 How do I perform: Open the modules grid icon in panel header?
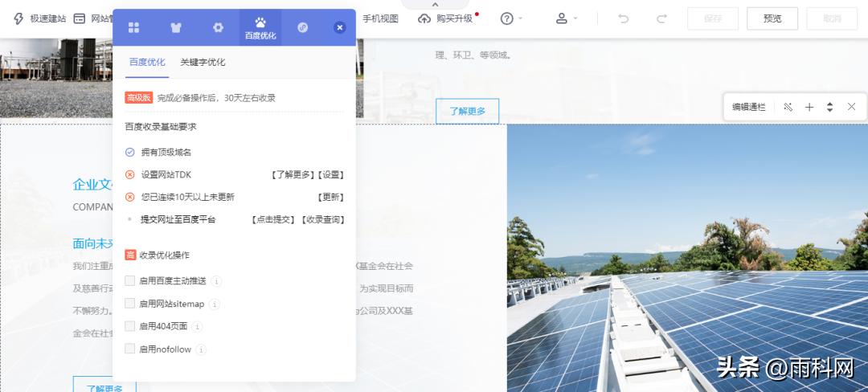click(x=133, y=27)
